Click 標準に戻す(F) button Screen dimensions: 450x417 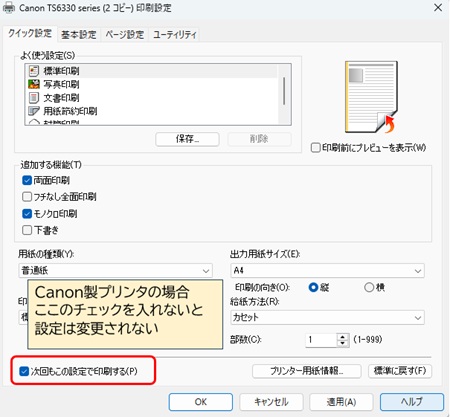(400, 371)
